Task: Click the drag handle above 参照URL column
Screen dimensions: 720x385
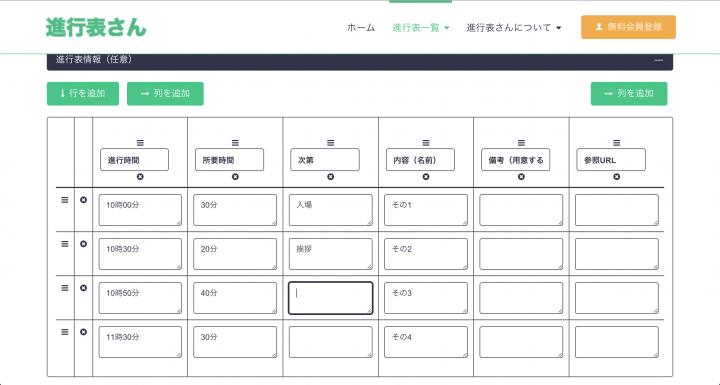Action: coord(617,143)
